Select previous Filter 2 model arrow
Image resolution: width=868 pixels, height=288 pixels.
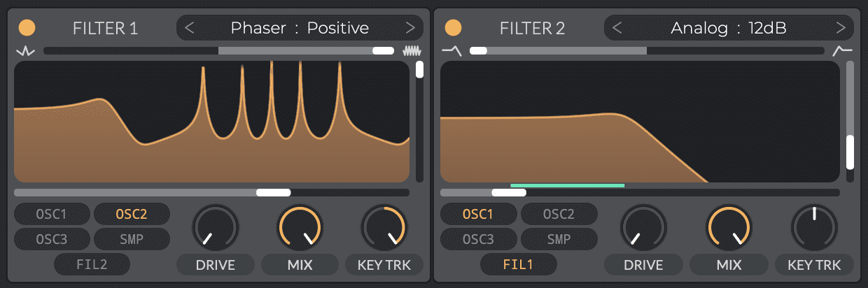pyautogui.click(x=617, y=28)
